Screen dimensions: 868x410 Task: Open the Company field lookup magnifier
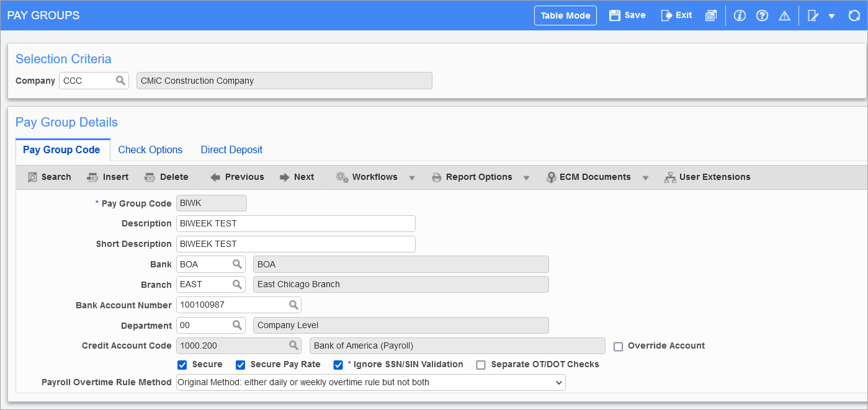120,81
